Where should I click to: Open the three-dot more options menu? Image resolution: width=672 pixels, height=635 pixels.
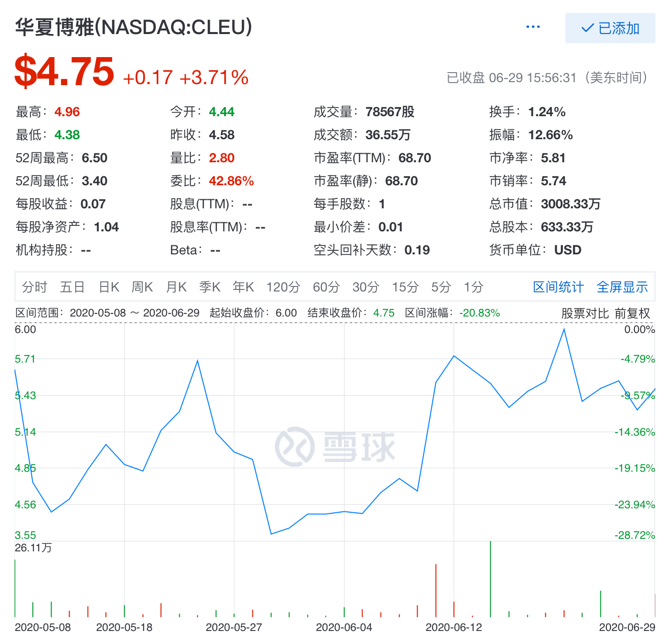tap(533, 27)
